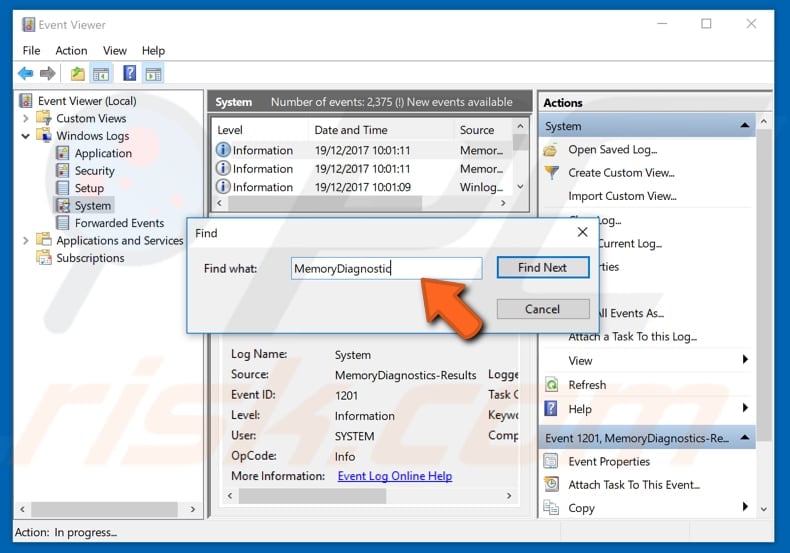Click the Log Name value System
This screenshot has height=553, width=790.
[x=353, y=355]
